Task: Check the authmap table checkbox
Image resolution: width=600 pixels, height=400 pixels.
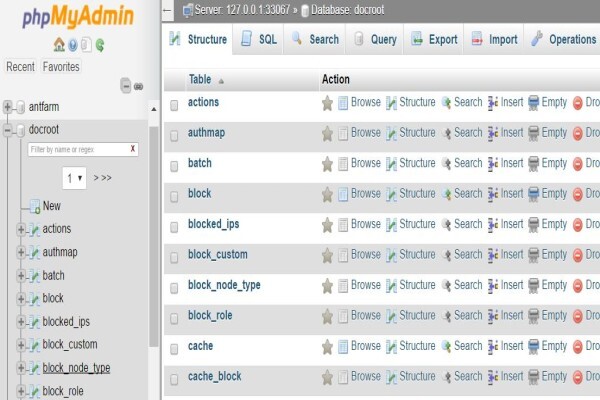Action: (x=174, y=136)
